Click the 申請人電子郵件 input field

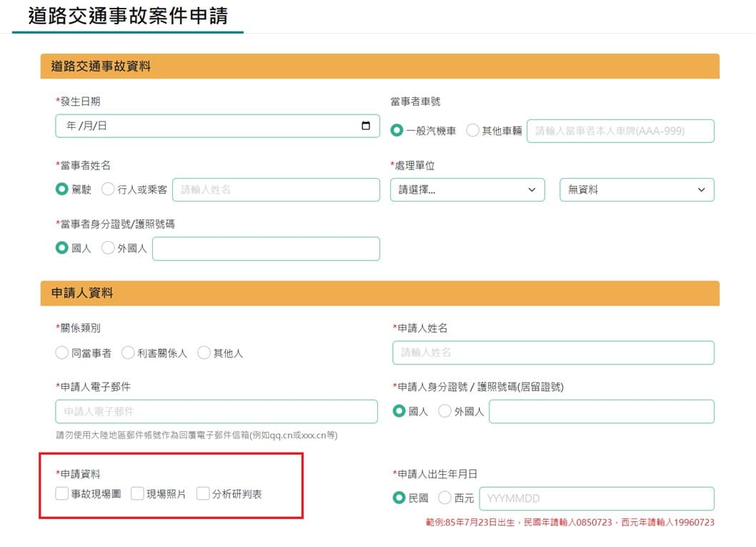point(216,412)
